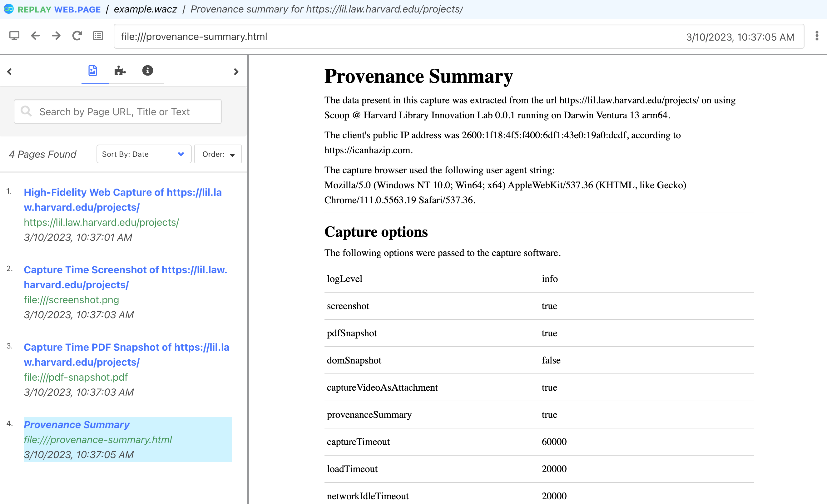The image size is (827, 504).
Task: Click the right chevron in sidebar
Action: (x=236, y=72)
